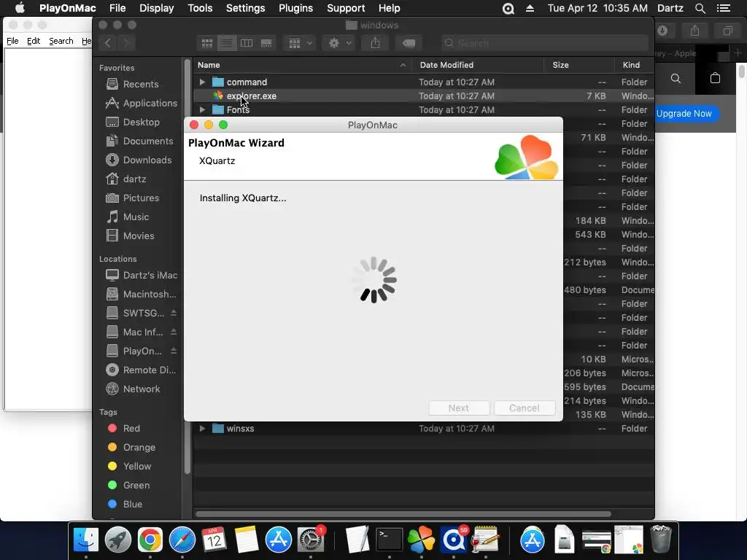Open Google Chrome from the Dock
This screenshot has height=560, width=747.
(x=150, y=540)
